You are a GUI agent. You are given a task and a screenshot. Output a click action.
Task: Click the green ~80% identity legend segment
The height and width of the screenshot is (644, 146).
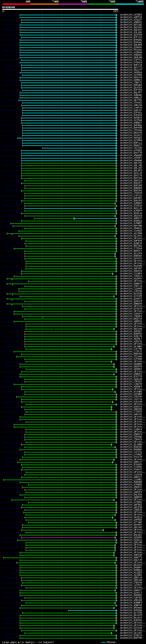click(x=101, y=4)
